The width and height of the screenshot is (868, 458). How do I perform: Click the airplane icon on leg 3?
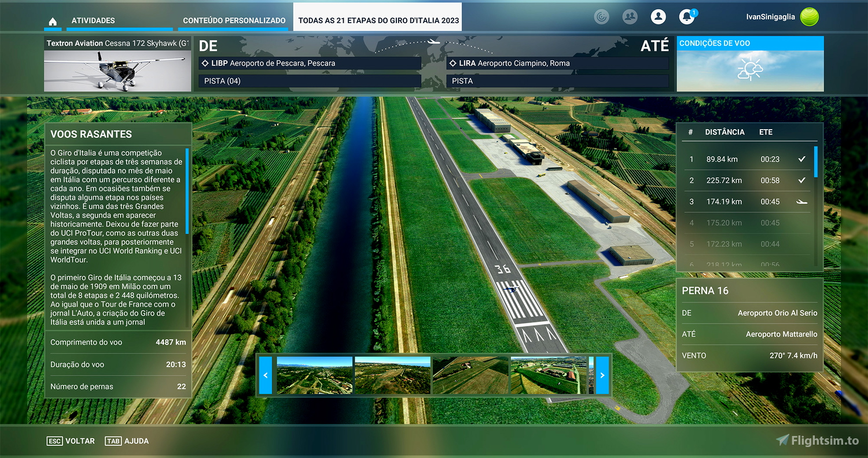[x=801, y=201]
